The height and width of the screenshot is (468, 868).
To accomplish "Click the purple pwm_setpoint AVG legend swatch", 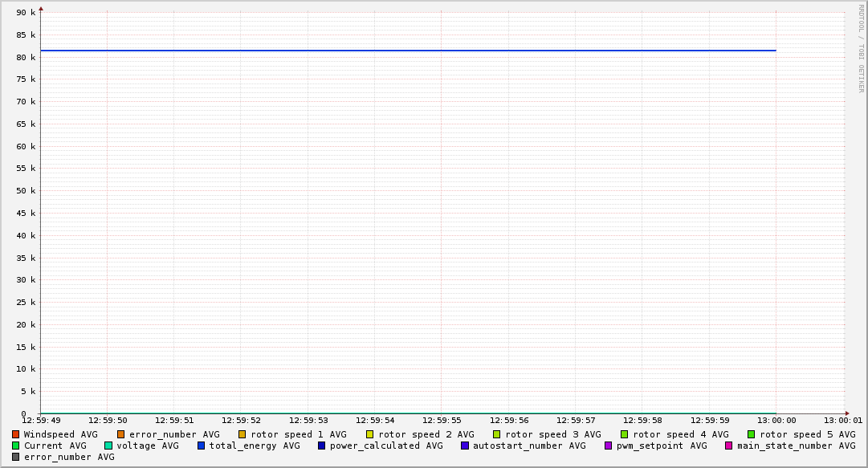I will [609, 446].
